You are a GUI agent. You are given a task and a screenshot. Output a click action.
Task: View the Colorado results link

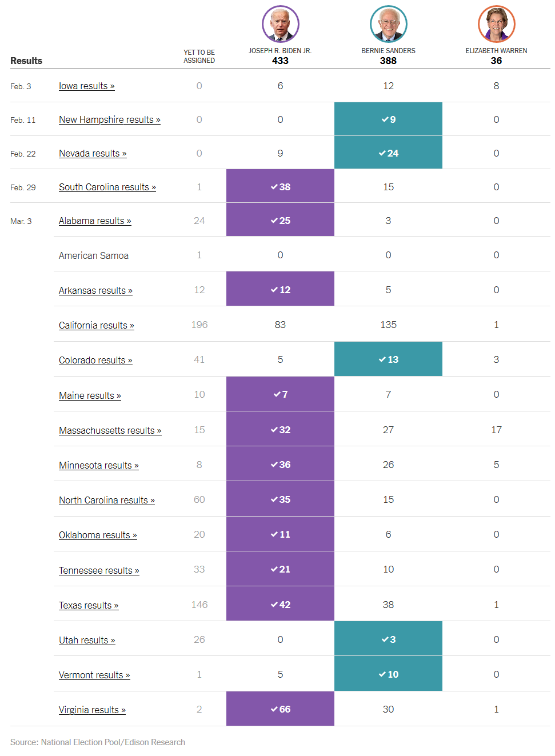pos(95,361)
